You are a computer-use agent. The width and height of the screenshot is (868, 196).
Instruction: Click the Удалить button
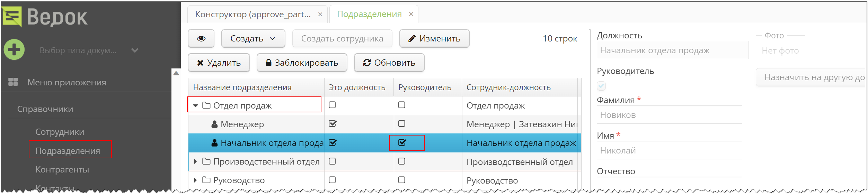[219, 63]
